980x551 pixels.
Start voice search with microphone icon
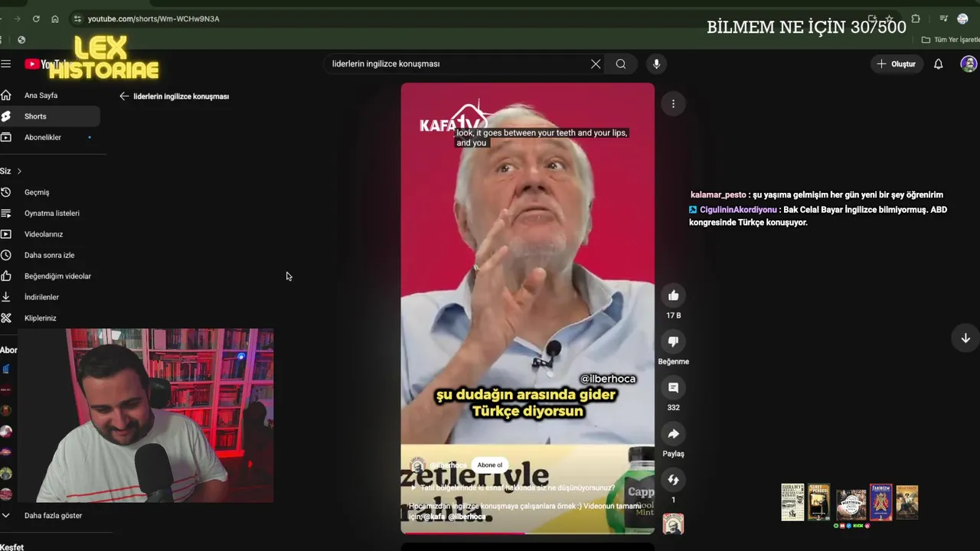coord(656,64)
